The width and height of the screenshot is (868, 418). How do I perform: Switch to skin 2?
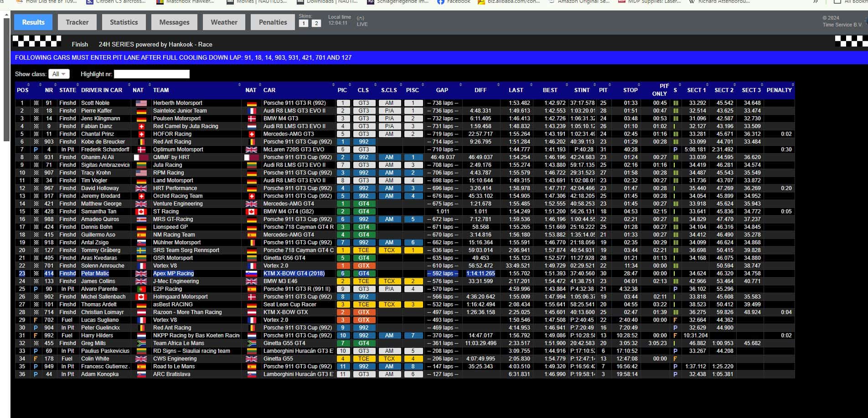point(316,23)
